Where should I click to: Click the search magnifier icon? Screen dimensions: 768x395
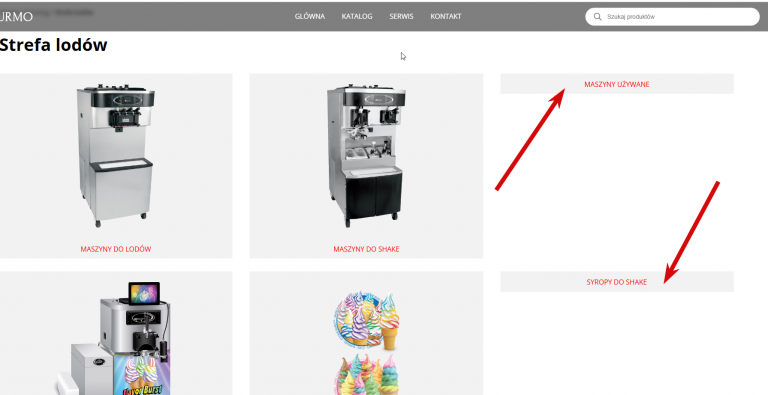click(597, 17)
